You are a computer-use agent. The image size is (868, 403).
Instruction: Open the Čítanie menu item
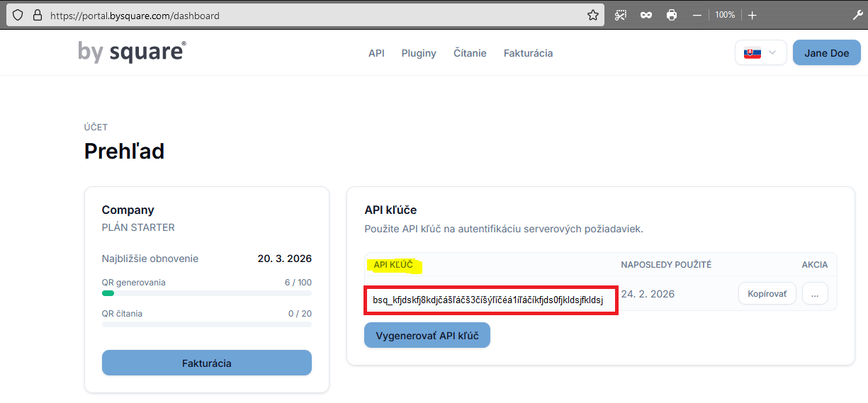470,53
